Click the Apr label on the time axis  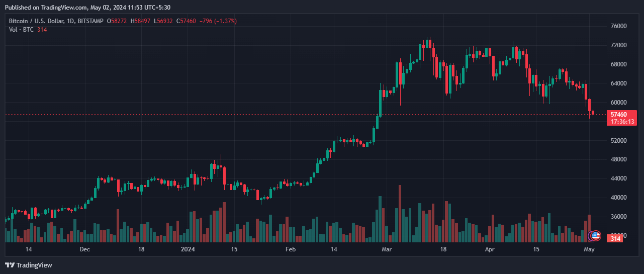pos(490,249)
